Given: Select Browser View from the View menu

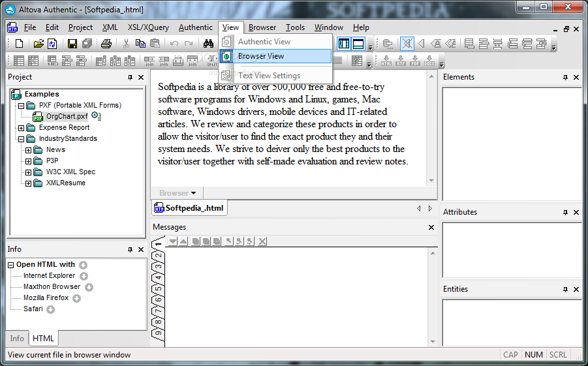Looking at the screenshot, I should click(x=275, y=56).
